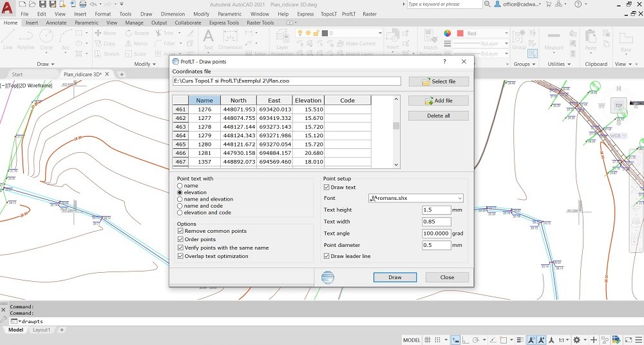Click the Draw button in dialog
This screenshot has width=644, height=345.
tap(395, 277)
